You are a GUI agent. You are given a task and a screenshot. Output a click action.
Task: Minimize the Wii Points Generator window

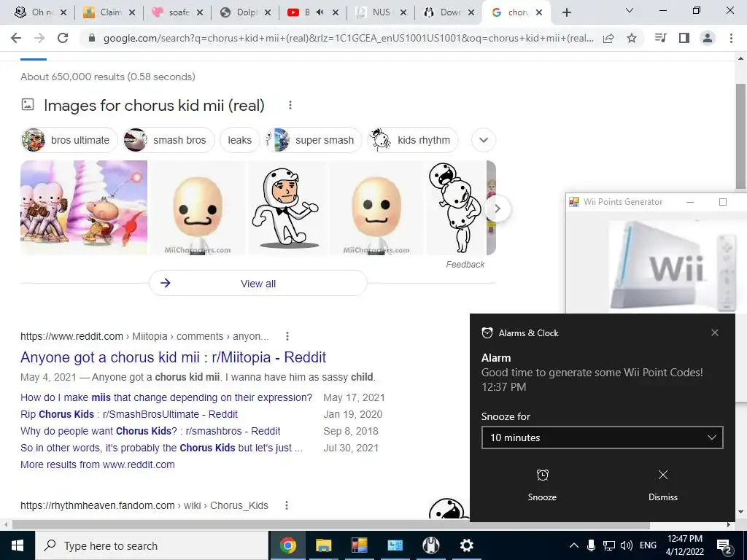[x=690, y=202]
